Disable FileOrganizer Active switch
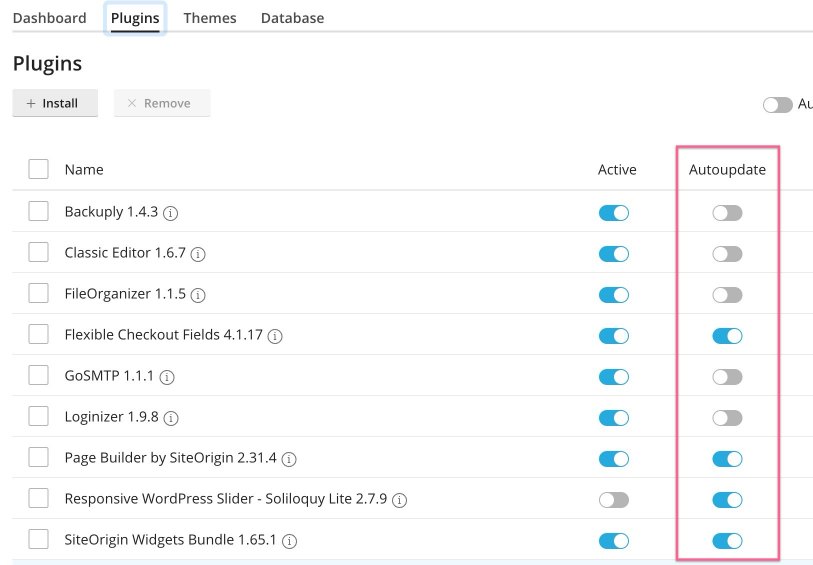 pos(614,294)
